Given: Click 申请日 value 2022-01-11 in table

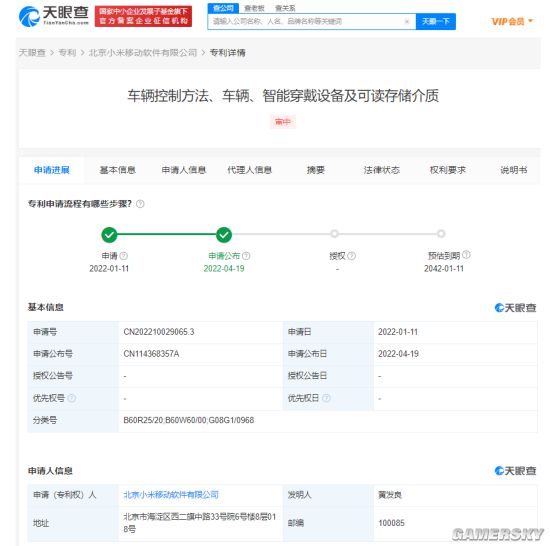Looking at the screenshot, I should pyautogui.click(x=398, y=332).
